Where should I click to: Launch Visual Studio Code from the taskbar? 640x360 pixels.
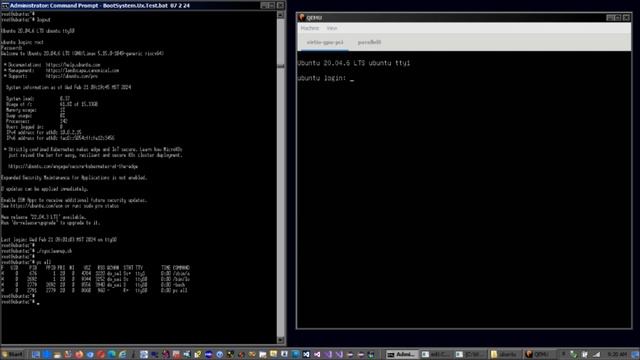click(x=306, y=354)
